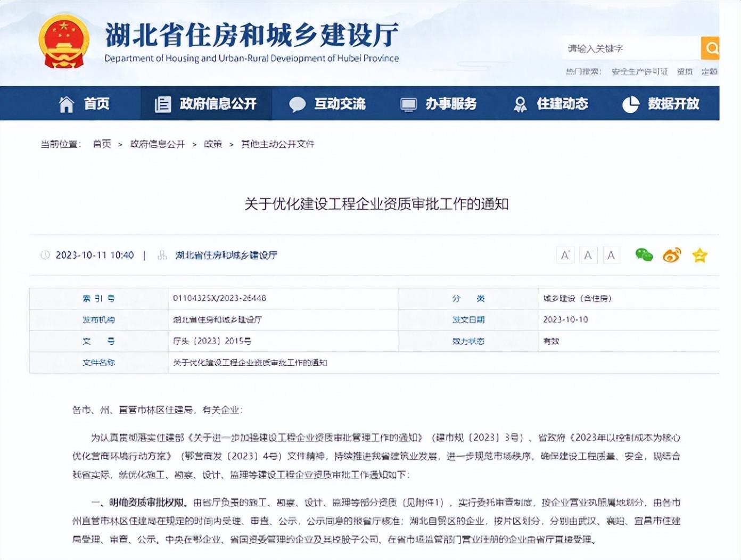741x560 pixels.
Task: Select the small font size A button
Action: click(611, 256)
